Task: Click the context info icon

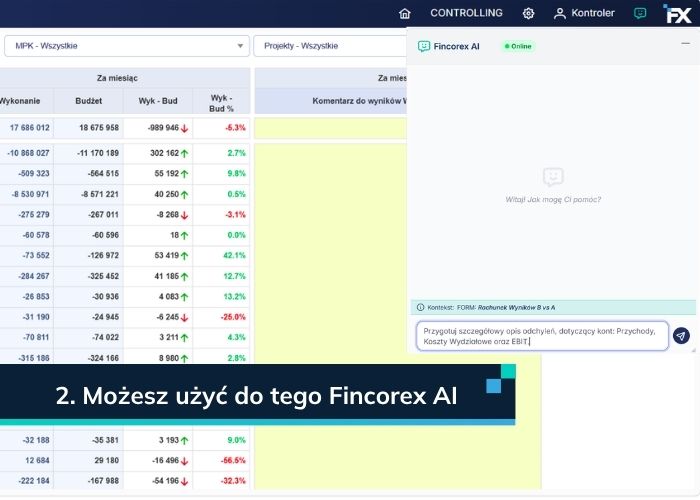Action: point(420,307)
